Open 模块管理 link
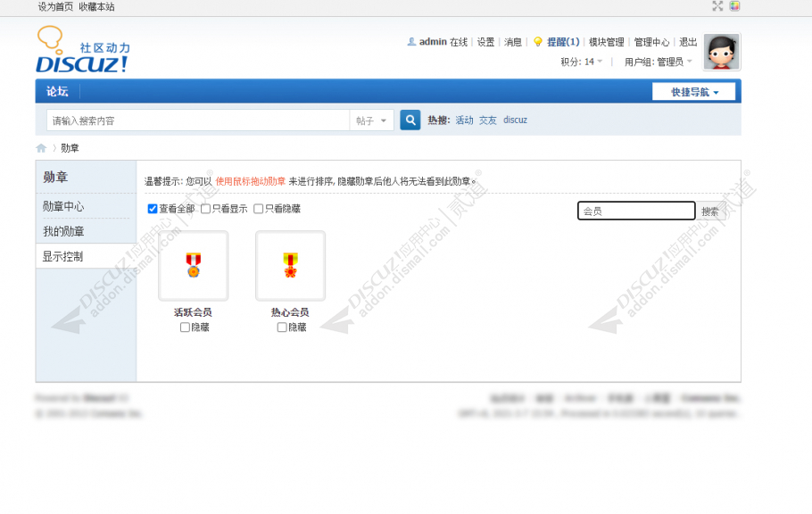This screenshot has width=812, height=514. 607,42
